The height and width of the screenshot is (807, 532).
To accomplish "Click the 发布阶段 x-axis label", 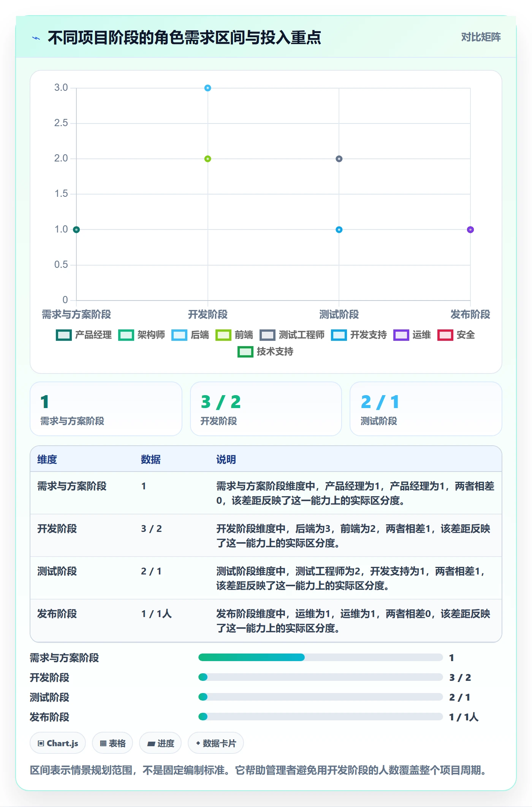I will coord(470,315).
